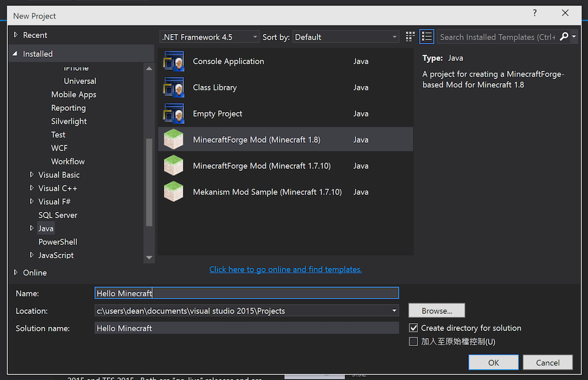Collapse the Installed section

coord(15,54)
